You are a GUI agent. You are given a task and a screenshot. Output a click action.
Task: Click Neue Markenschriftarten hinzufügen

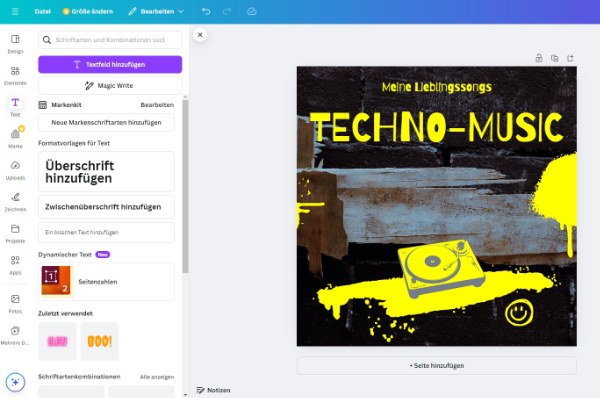click(x=106, y=122)
